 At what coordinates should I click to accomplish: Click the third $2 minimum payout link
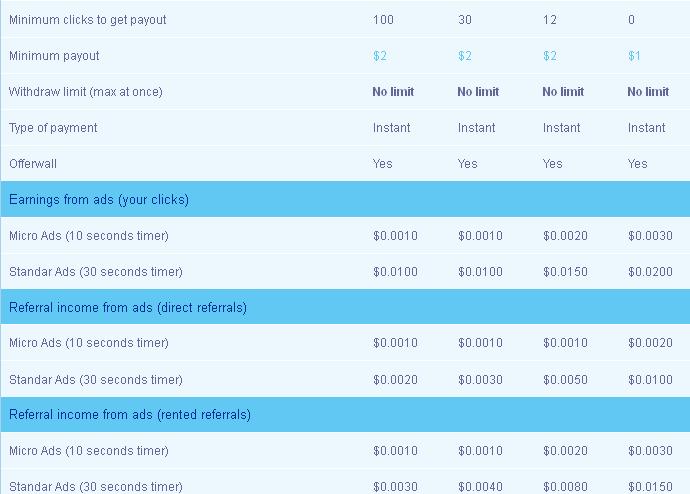click(x=550, y=56)
